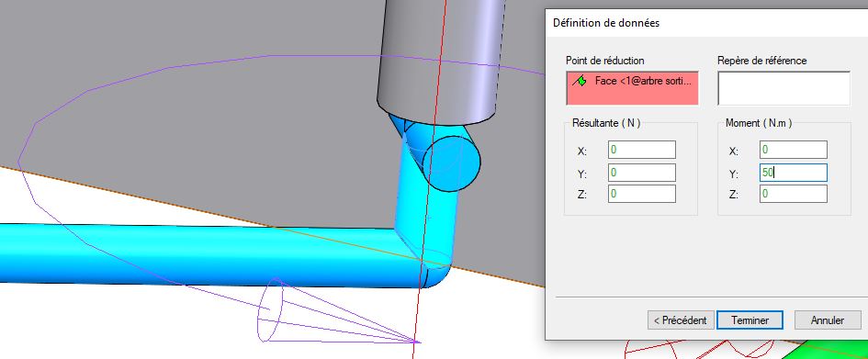Select the cyan circular end face

[450, 163]
